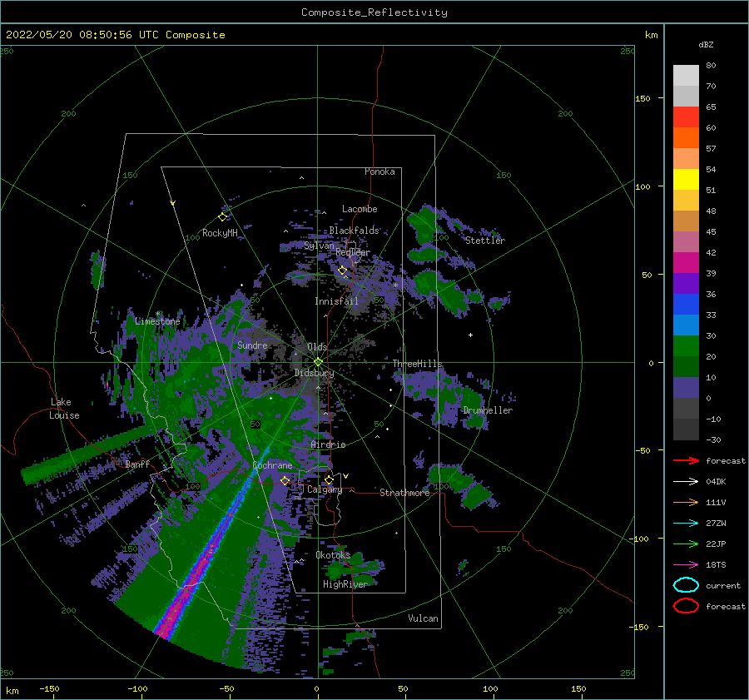The image size is (749, 700).
Task: Click the Didsbury label
Action: (x=315, y=373)
